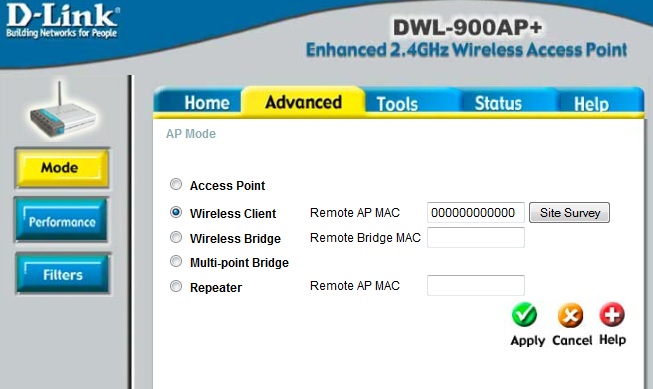Click the red Help plus icon
The height and width of the screenshot is (389, 653).
(x=612, y=314)
